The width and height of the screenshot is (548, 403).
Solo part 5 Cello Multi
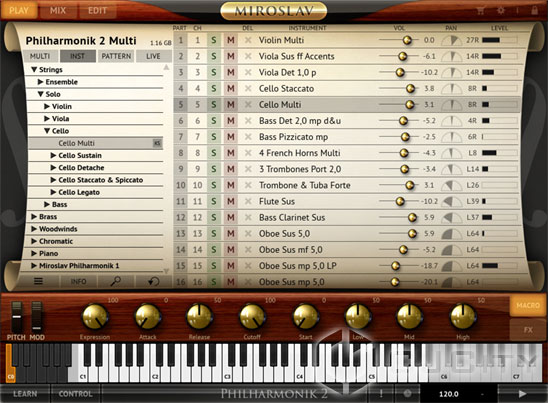click(x=214, y=105)
